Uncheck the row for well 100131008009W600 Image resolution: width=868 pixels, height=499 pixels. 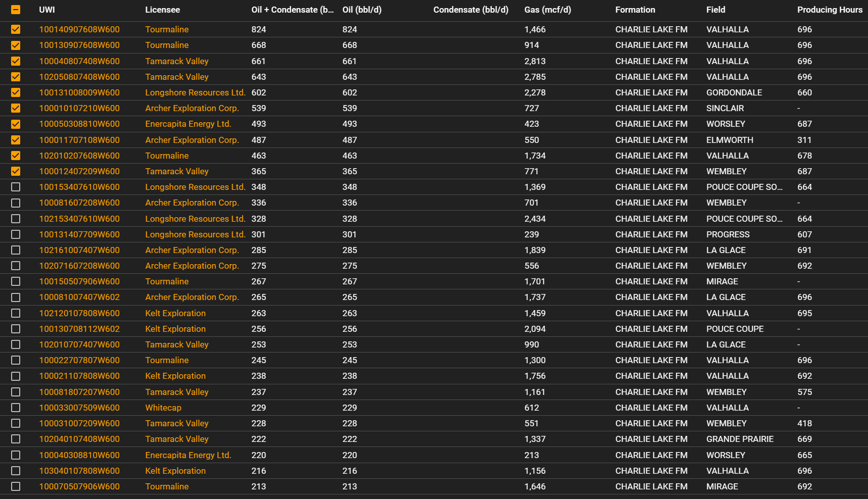[16, 92]
